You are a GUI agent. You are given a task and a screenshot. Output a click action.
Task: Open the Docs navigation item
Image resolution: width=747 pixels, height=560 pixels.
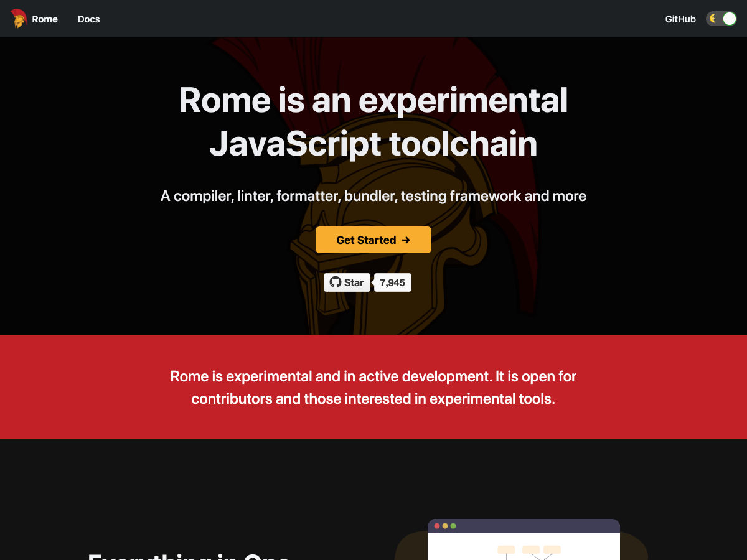click(x=89, y=19)
